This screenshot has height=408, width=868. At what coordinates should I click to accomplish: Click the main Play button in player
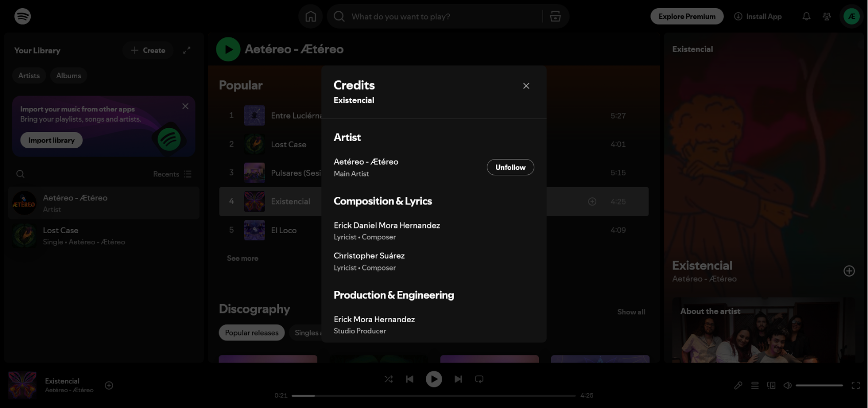coord(434,379)
